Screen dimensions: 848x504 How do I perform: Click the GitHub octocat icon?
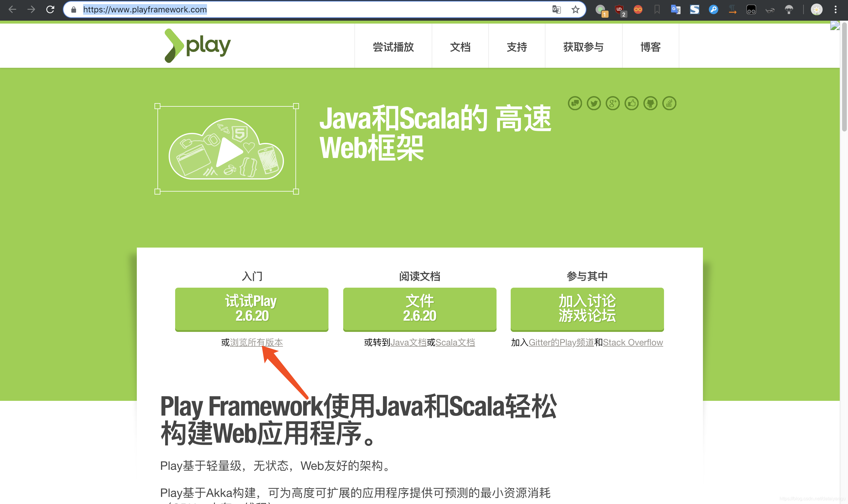650,103
